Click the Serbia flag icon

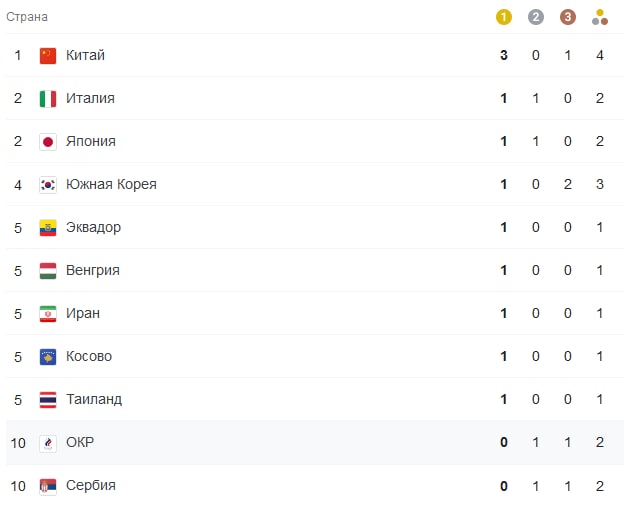click(48, 486)
